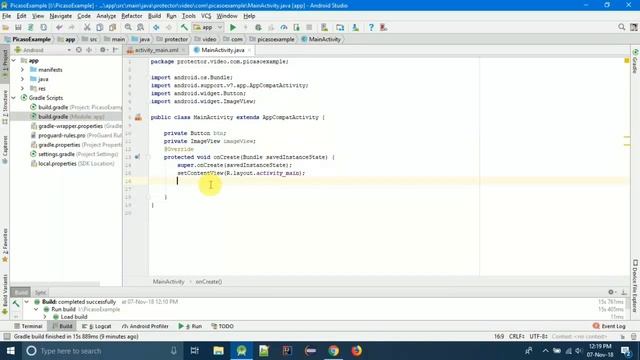The height and width of the screenshot is (360, 640).
Task: Open the Terminal tool window
Action: pyautogui.click(x=28, y=326)
